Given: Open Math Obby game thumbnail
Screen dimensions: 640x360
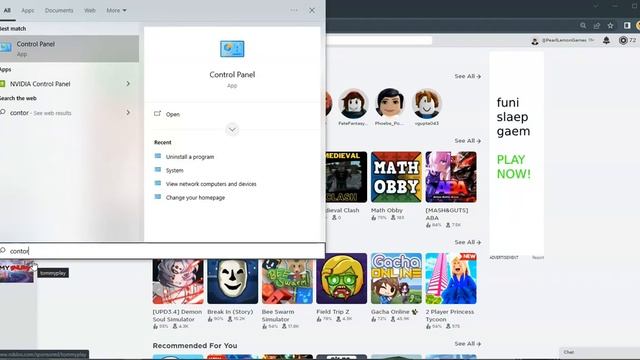Looking at the screenshot, I should pyautogui.click(x=396, y=177).
